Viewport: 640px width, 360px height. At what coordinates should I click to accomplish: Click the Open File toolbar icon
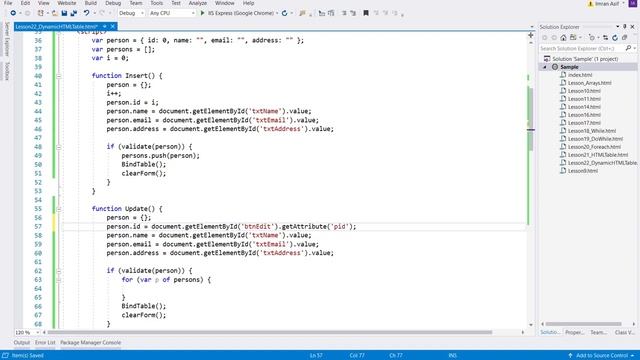click(54, 13)
